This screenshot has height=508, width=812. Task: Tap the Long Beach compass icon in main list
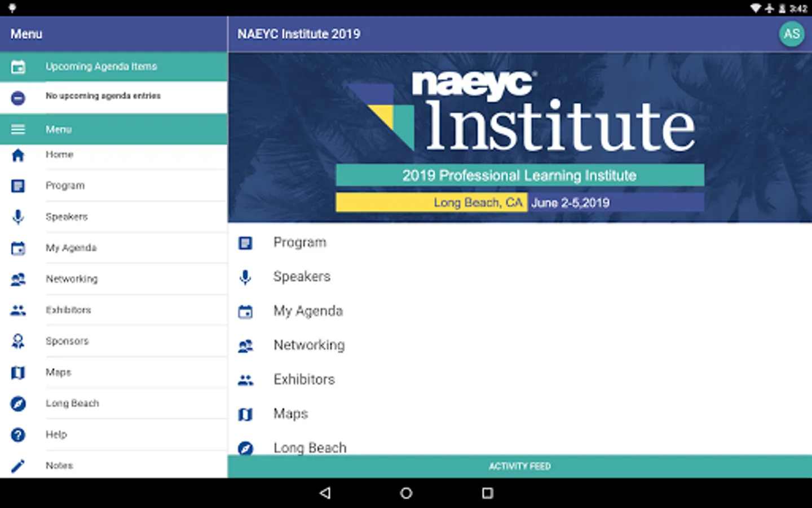245,448
